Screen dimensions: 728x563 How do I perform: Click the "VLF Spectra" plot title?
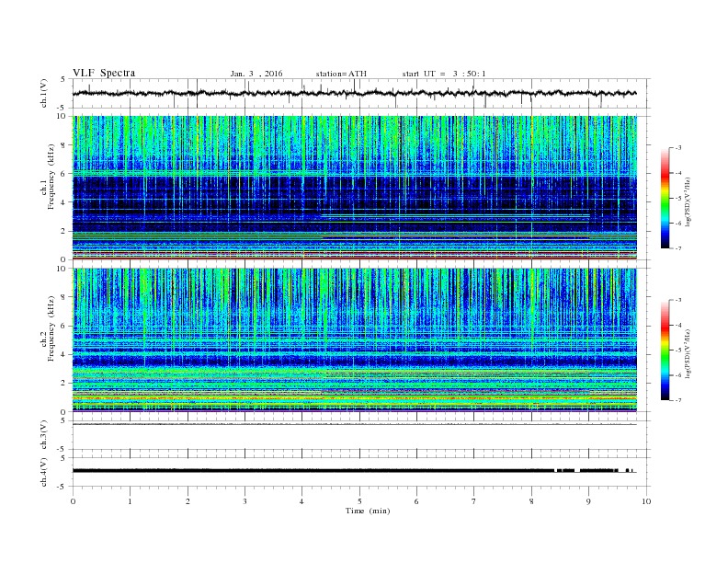pyautogui.click(x=104, y=73)
